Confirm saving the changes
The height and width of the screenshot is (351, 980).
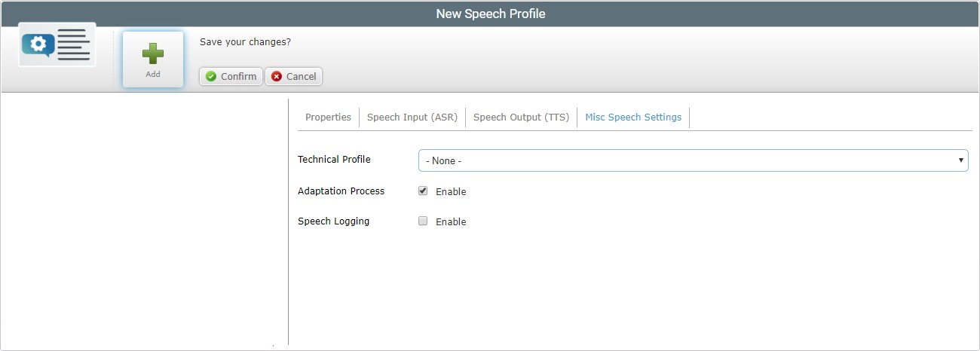tap(231, 76)
